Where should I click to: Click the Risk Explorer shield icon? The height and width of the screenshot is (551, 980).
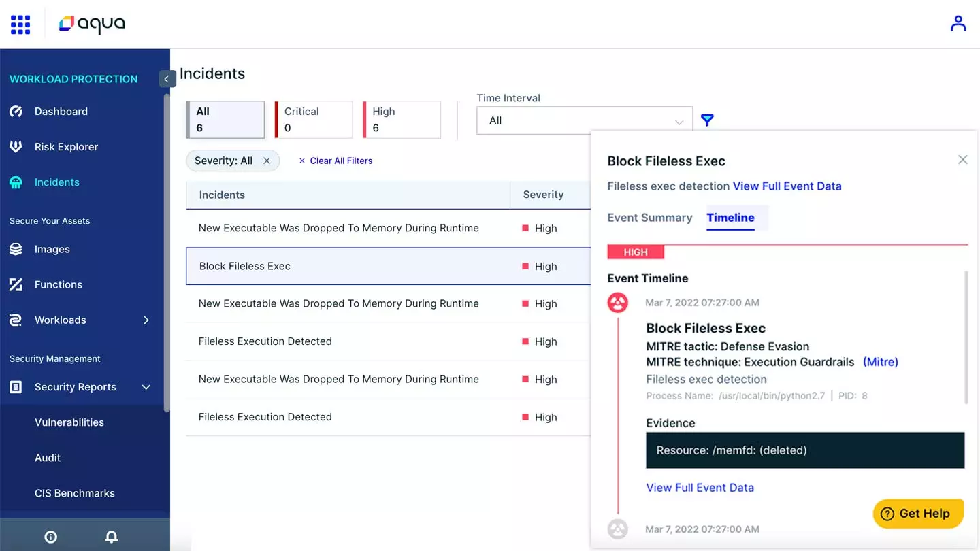coord(16,147)
